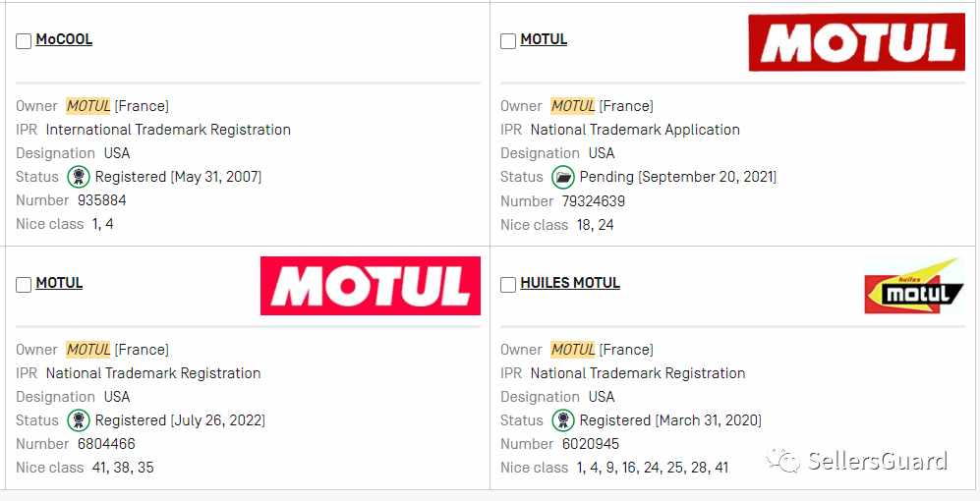Click highlighted MOTUL owner in MoCOOL card

pos(88,106)
